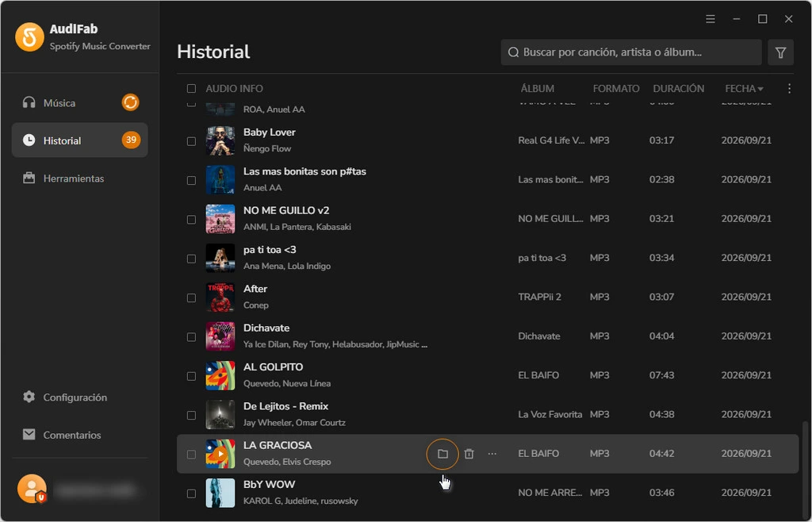Toggle the select-all checkbox in header
This screenshot has width=812, height=522.
pos(192,89)
